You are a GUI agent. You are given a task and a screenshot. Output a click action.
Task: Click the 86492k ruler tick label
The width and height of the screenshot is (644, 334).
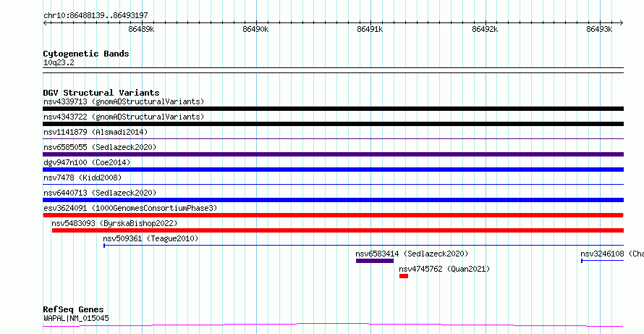pos(485,29)
